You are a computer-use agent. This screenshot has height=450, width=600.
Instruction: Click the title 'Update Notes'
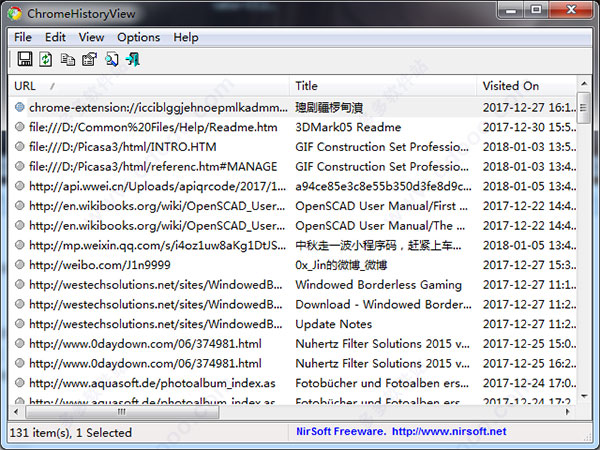[334, 324]
